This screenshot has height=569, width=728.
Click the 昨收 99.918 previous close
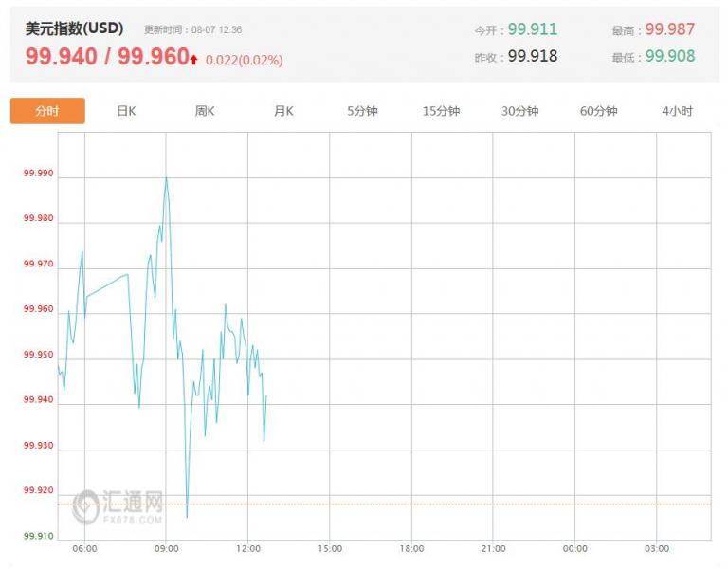pos(533,56)
